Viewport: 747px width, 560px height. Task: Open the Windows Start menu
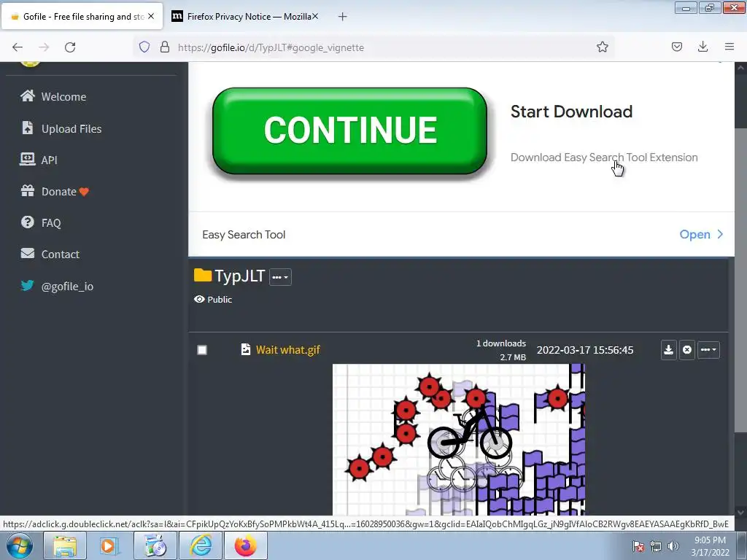[x=20, y=545]
